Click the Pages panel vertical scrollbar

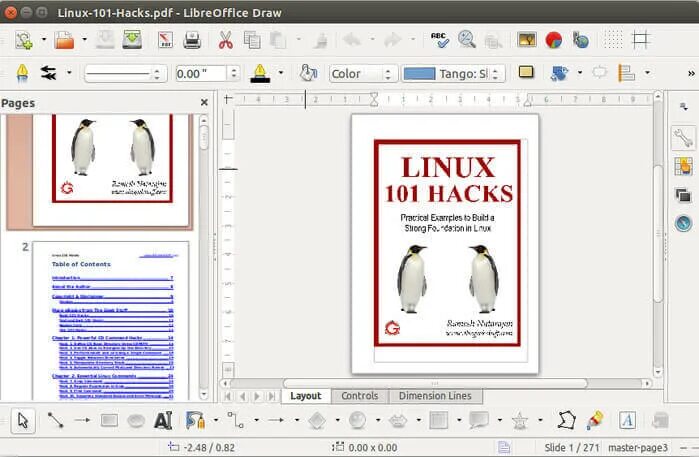click(x=204, y=257)
